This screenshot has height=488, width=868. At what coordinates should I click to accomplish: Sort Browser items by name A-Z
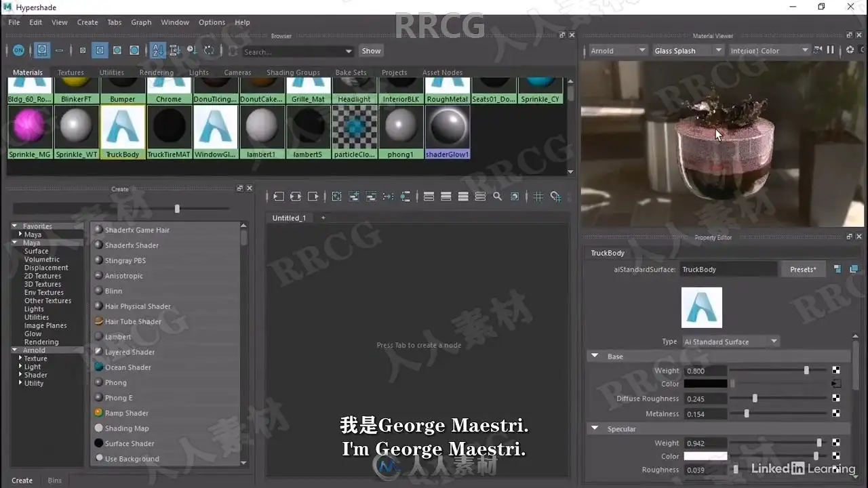pos(157,50)
